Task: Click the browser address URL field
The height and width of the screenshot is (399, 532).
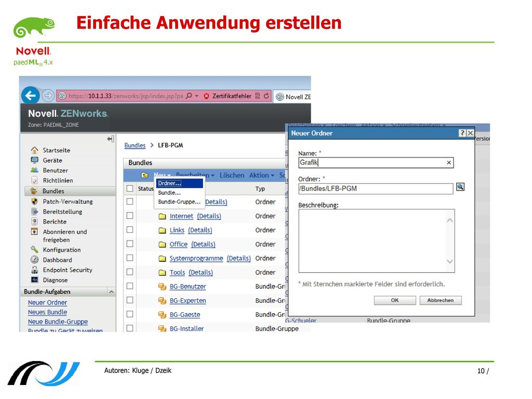Action: pos(126,96)
